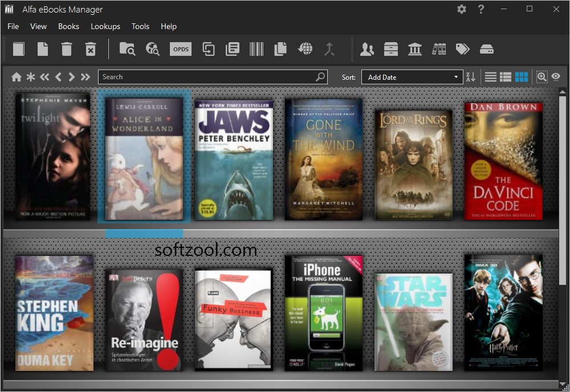This screenshot has height=392, width=570.
Task: Expand the Books menu
Action: point(68,26)
